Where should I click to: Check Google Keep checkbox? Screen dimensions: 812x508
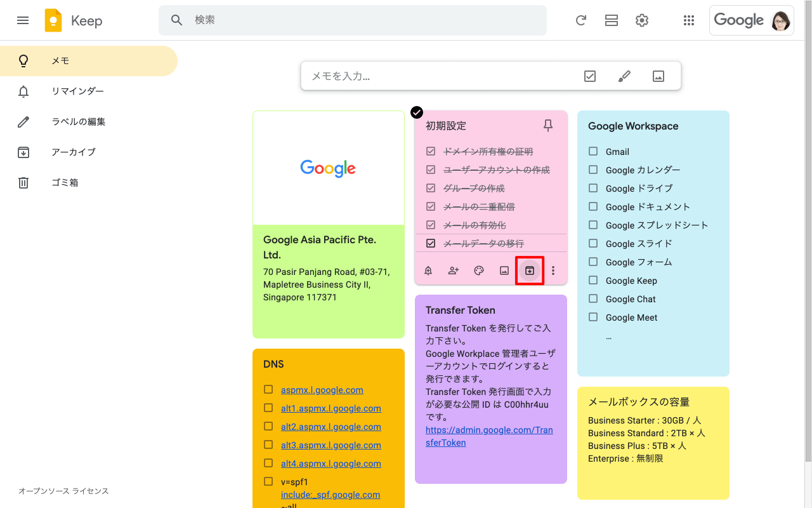point(593,280)
